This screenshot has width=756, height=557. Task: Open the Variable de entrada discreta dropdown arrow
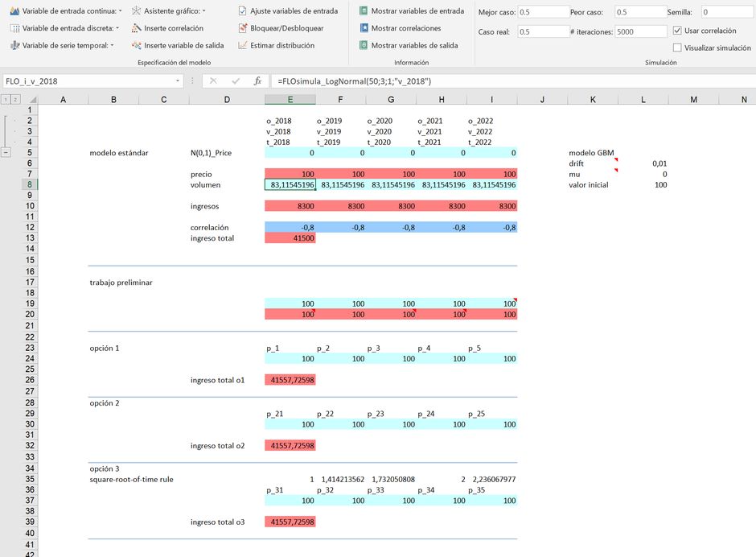(x=117, y=28)
